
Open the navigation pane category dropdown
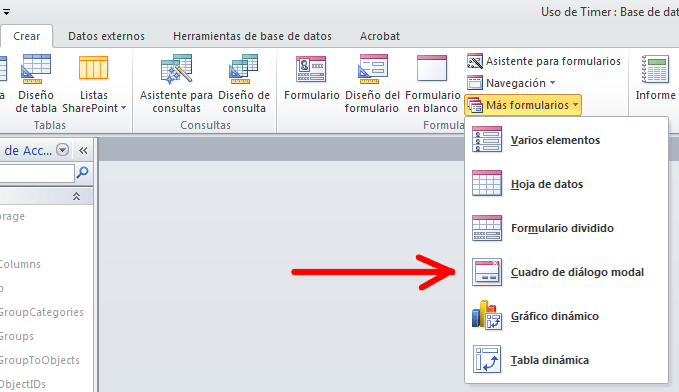click(62, 150)
